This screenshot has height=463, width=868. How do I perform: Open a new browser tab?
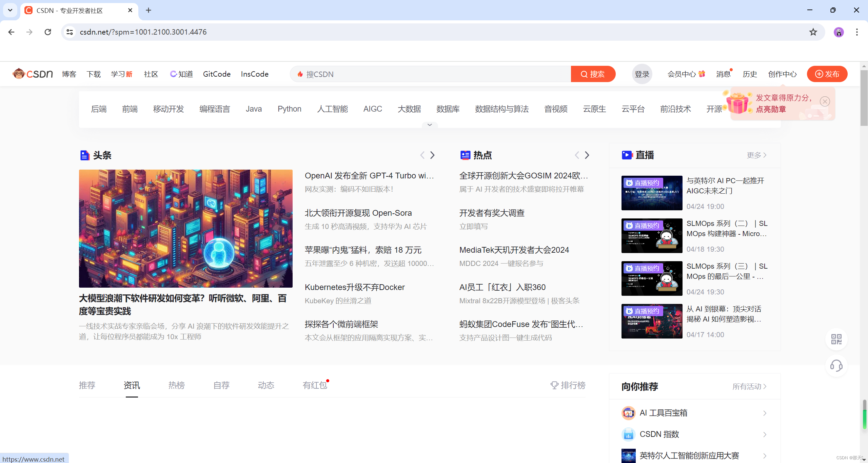point(149,10)
